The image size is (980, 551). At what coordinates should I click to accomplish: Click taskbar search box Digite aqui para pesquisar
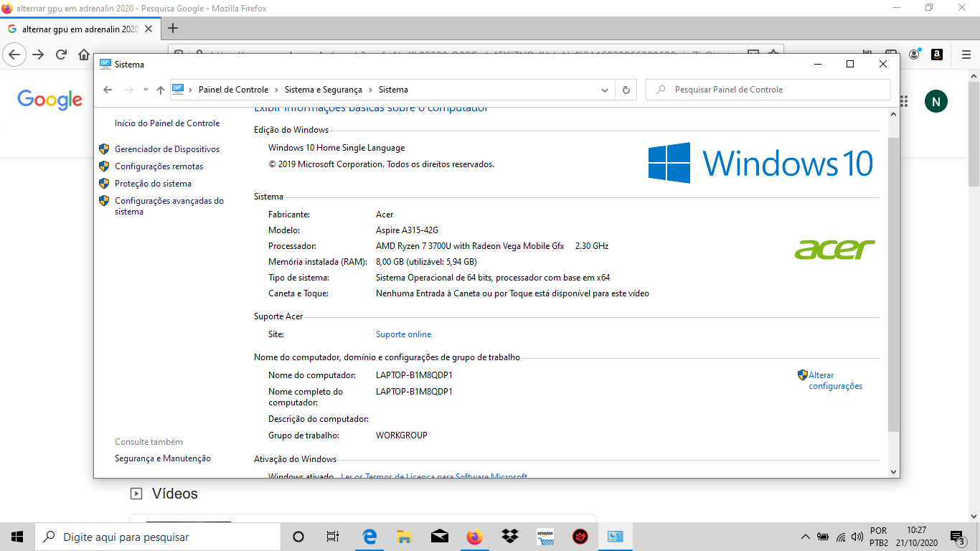(158, 537)
